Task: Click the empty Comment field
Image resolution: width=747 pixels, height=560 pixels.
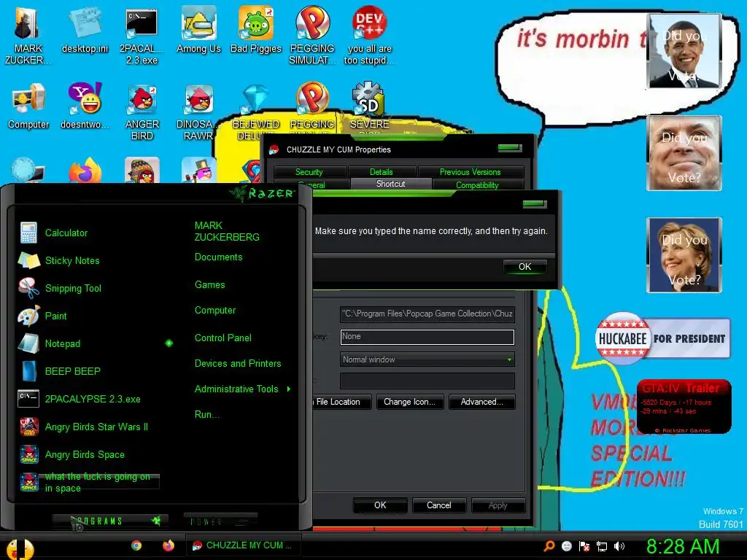Action: [x=427, y=381]
